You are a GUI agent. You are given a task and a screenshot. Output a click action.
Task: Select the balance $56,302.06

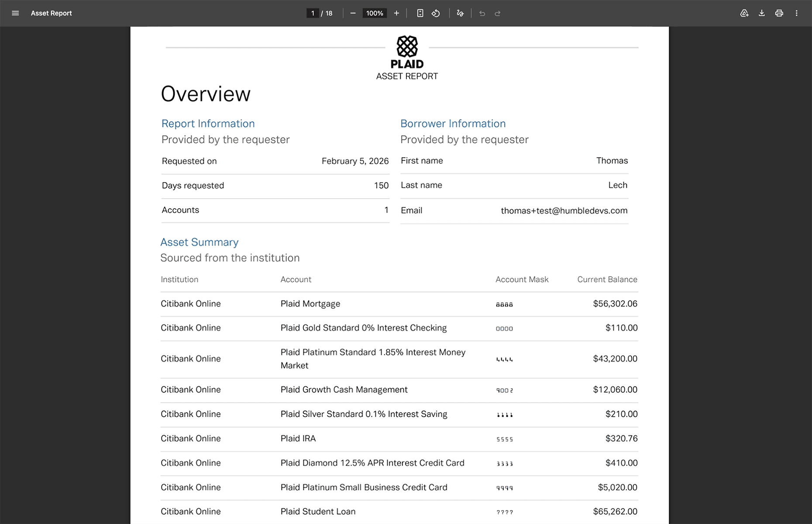coord(615,304)
